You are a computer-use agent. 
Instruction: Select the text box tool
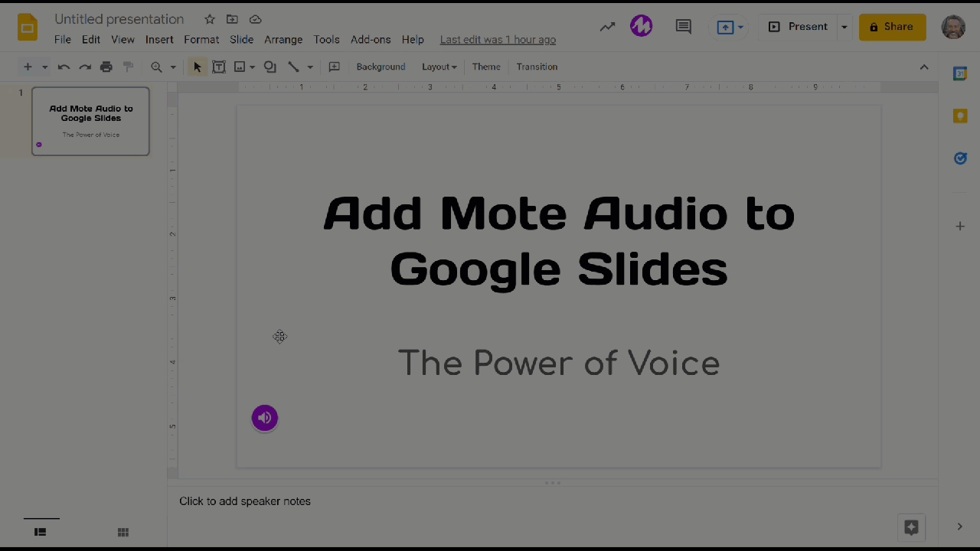(219, 67)
